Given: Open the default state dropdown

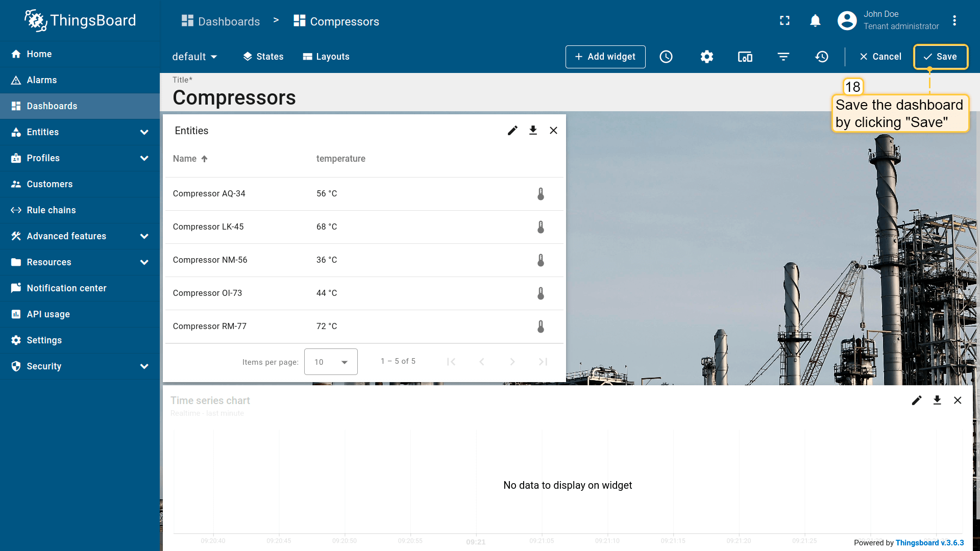Looking at the screenshot, I should click(194, 57).
